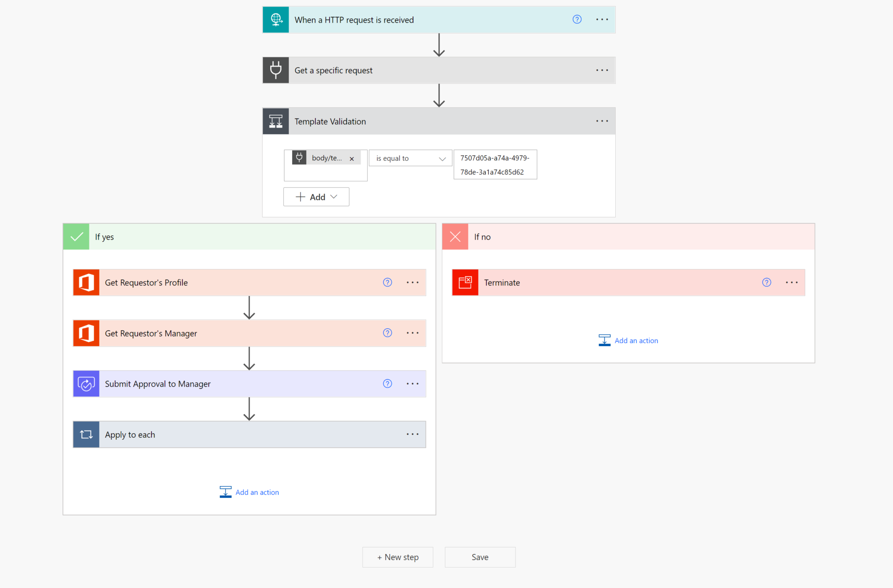Image resolution: width=893 pixels, height=588 pixels.
Task: Click the Office 365 icon on Get Requestor's Profile
Action: (x=86, y=282)
